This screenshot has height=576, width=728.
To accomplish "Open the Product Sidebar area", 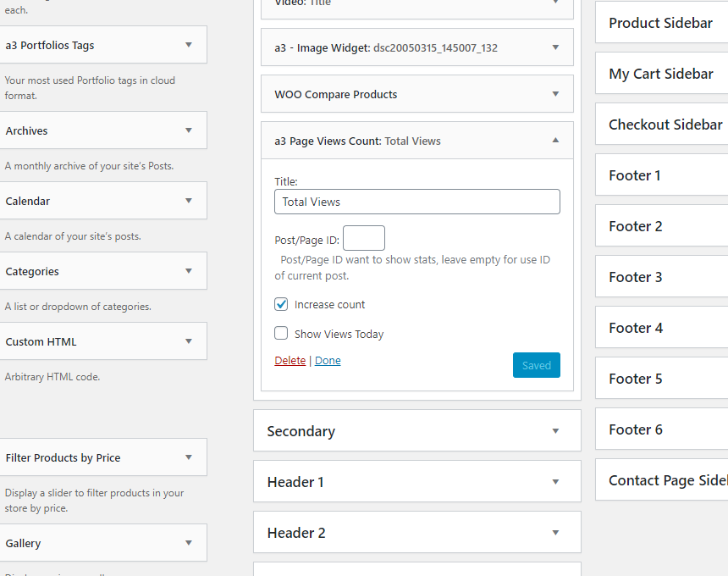I will click(662, 23).
